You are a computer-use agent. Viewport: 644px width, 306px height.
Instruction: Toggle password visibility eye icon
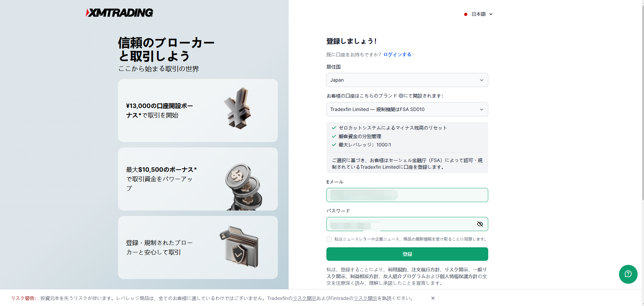480,224
